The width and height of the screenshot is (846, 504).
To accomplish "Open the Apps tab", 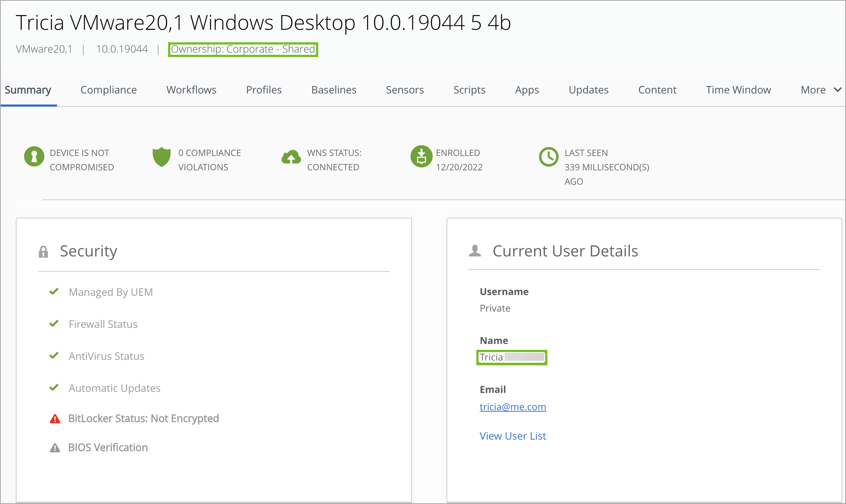I will coord(527,90).
